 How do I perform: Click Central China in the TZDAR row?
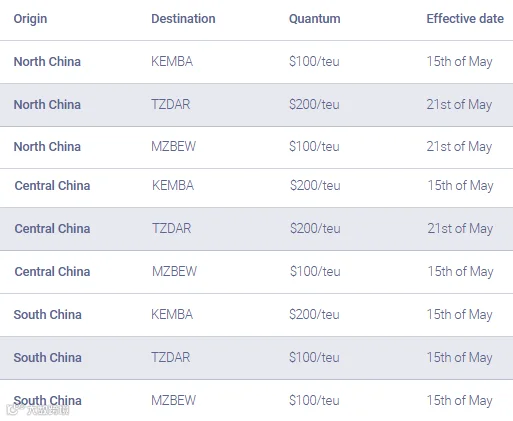(52, 229)
